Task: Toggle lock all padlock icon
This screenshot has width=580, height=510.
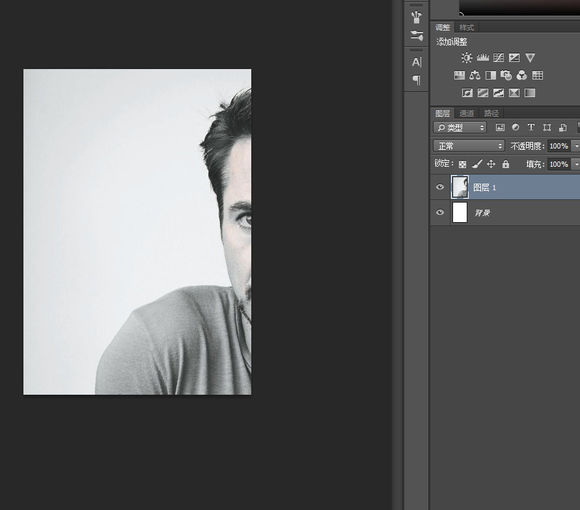Action: (506, 164)
